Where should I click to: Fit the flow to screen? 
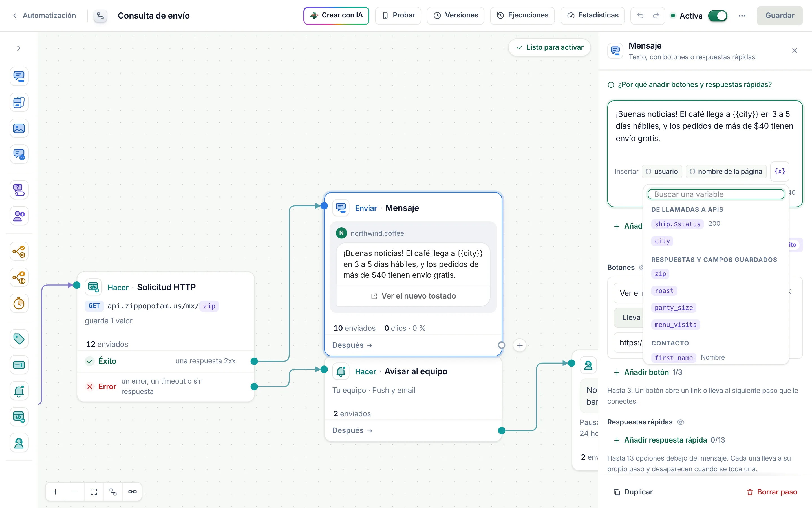pyautogui.click(x=94, y=492)
